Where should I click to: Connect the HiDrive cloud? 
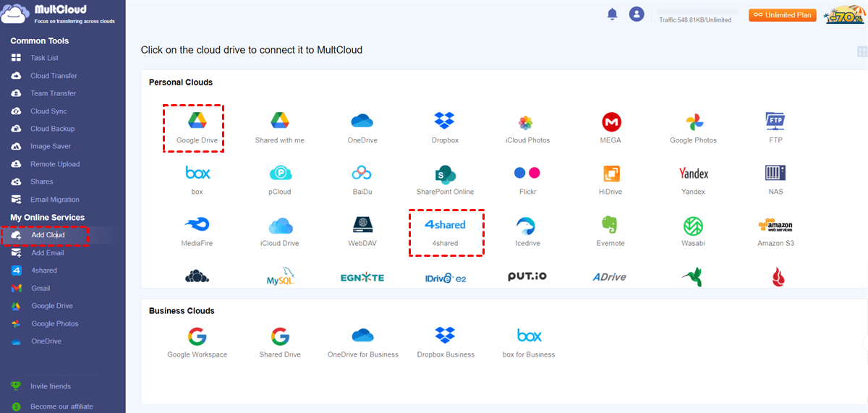610,180
